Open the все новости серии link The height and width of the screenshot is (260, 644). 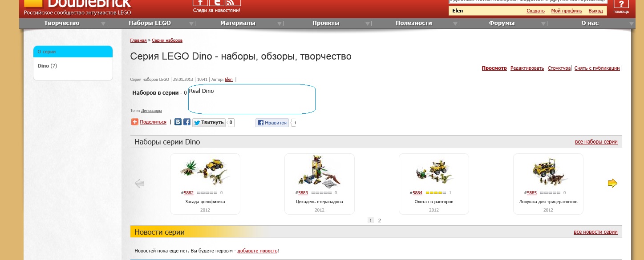[595, 232]
